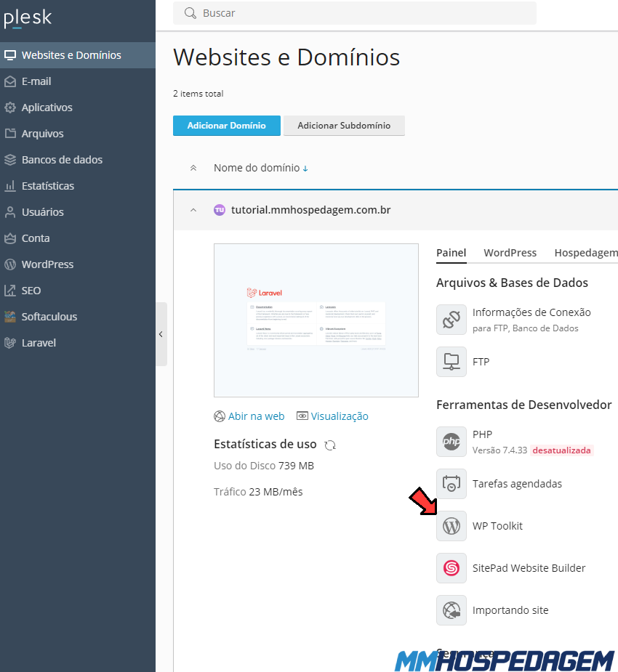
Task: Collapse all domains with double chevron
Action: point(193,168)
